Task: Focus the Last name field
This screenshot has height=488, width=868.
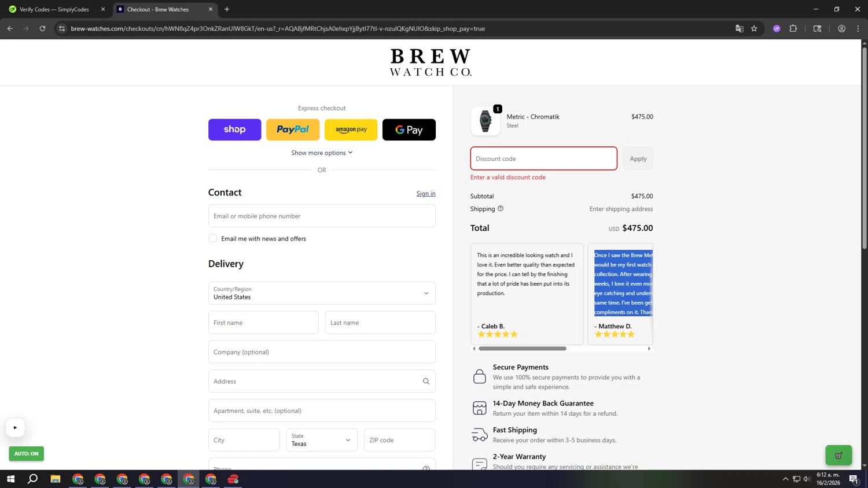Action: click(x=380, y=323)
